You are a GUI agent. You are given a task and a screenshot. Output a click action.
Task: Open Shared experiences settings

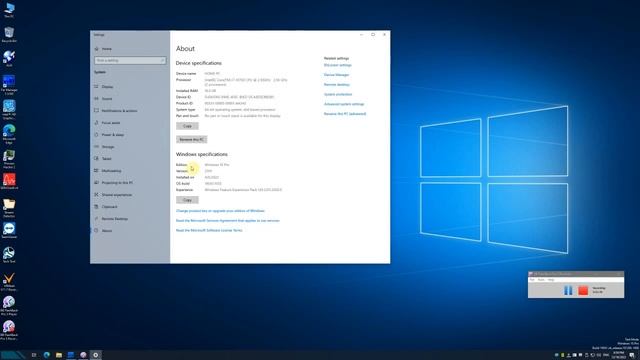[x=117, y=195]
